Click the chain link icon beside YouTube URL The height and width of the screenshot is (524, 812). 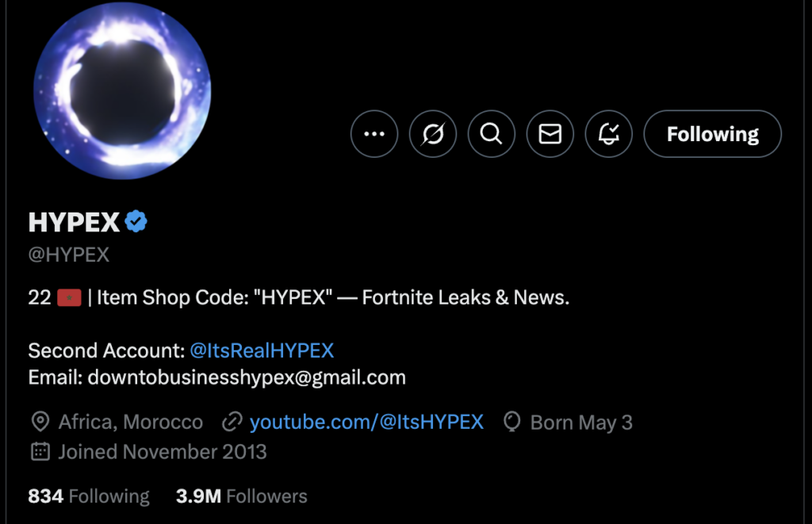click(232, 422)
